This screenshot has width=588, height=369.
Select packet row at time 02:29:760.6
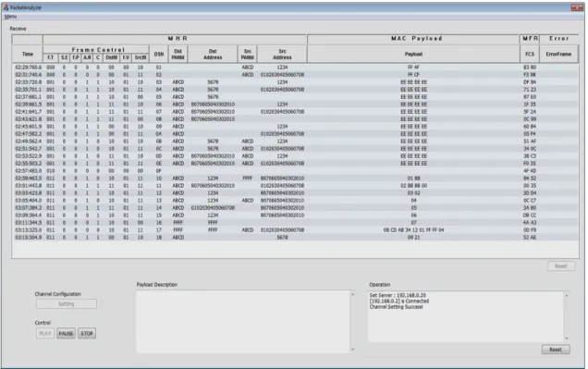pos(295,68)
